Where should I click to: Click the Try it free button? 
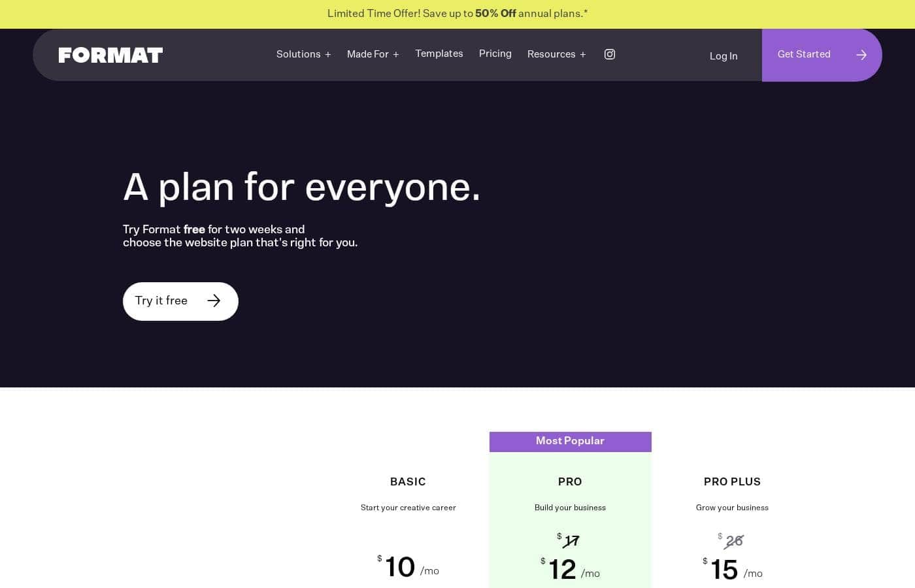180,301
